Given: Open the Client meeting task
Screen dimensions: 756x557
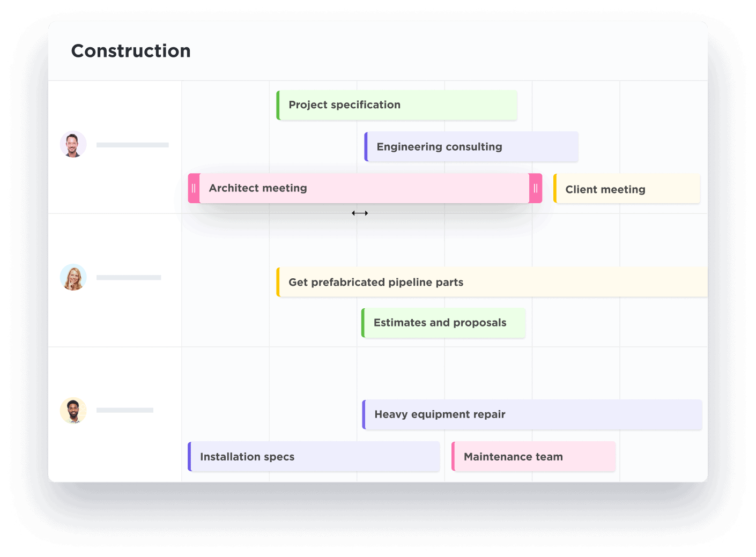Looking at the screenshot, I should pos(627,189).
